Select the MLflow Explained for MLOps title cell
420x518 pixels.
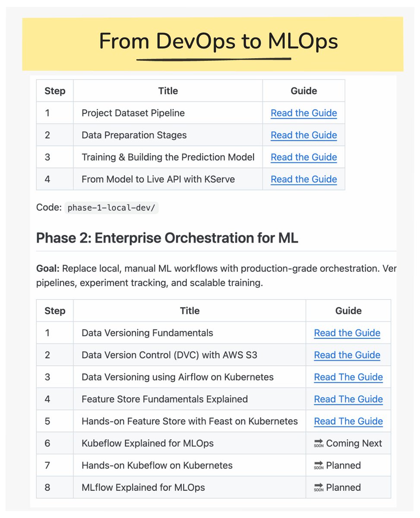(189, 487)
